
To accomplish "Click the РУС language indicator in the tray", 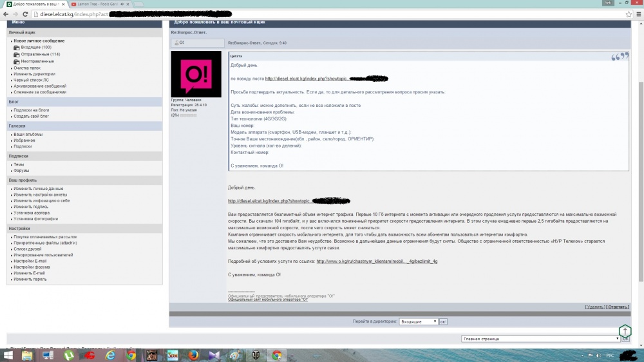I will coord(610,356).
